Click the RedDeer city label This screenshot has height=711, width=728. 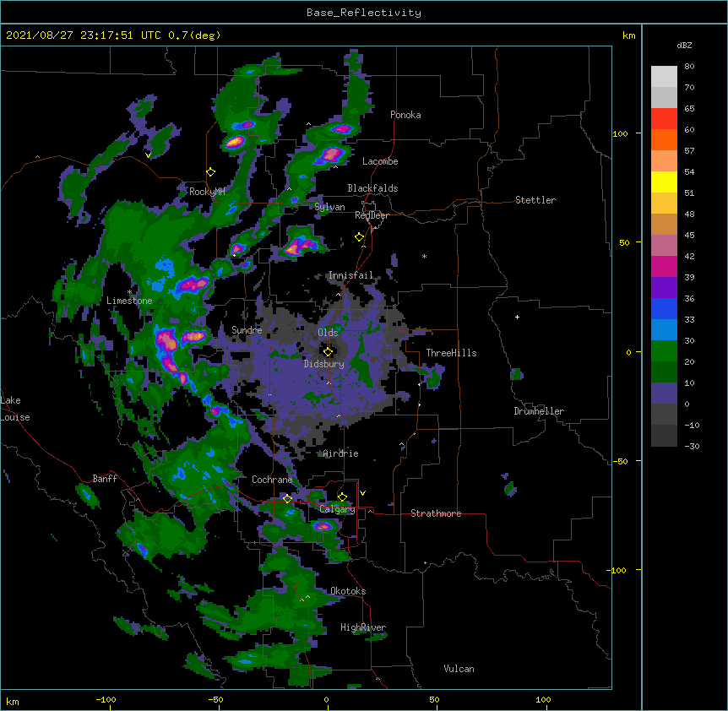click(x=372, y=215)
